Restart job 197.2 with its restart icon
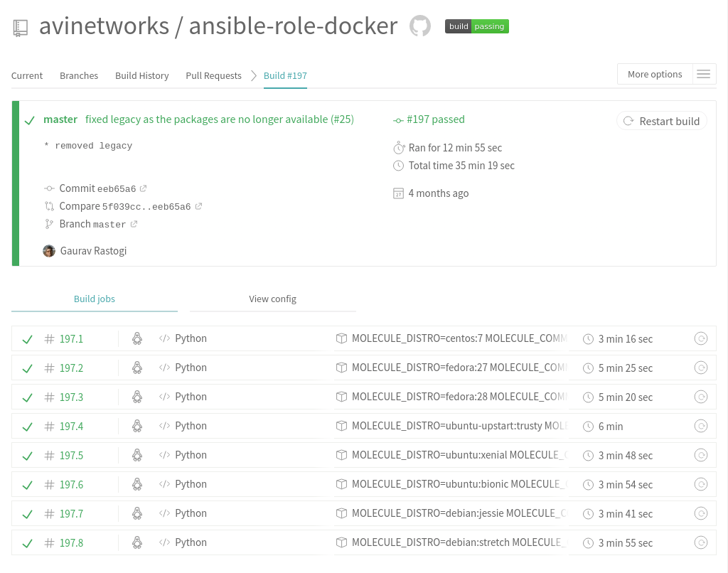This screenshot has height=573, width=728. (700, 368)
